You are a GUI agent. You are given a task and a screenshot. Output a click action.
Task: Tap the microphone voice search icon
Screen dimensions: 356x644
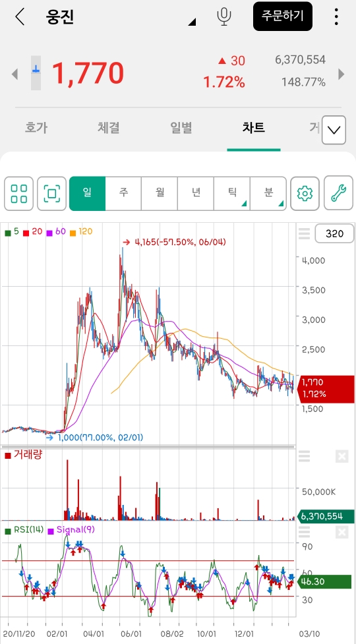[x=223, y=17]
